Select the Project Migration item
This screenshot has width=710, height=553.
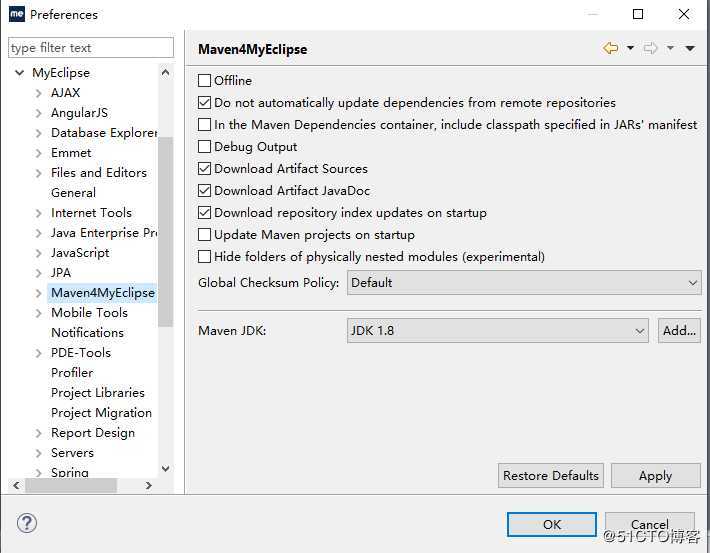click(101, 413)
